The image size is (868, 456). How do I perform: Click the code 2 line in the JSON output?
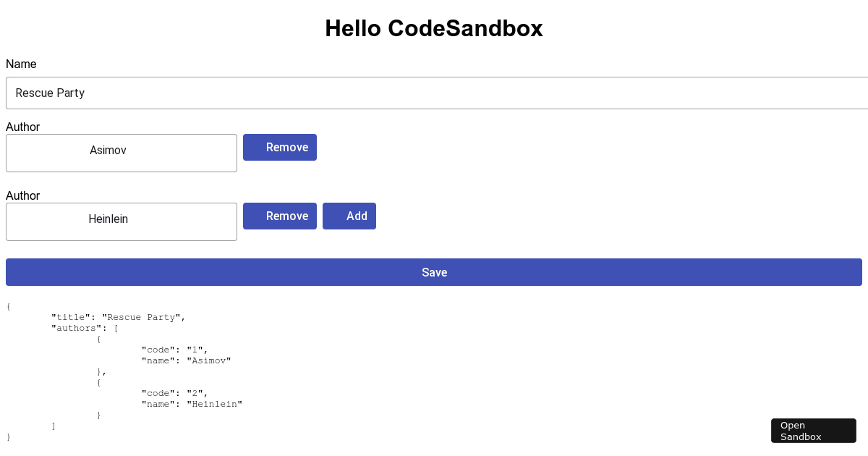(174, 393)
